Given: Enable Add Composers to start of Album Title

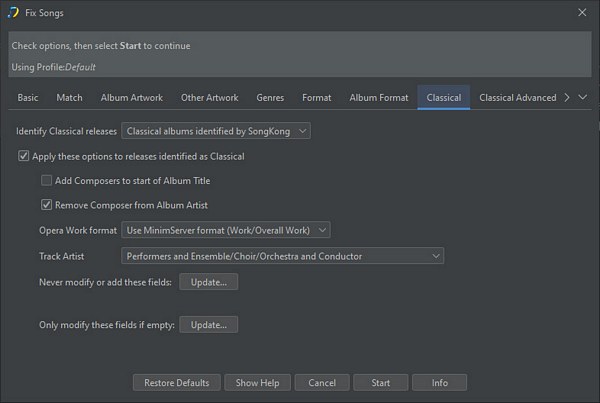Looking at the screenshot, I should [47, 181].
